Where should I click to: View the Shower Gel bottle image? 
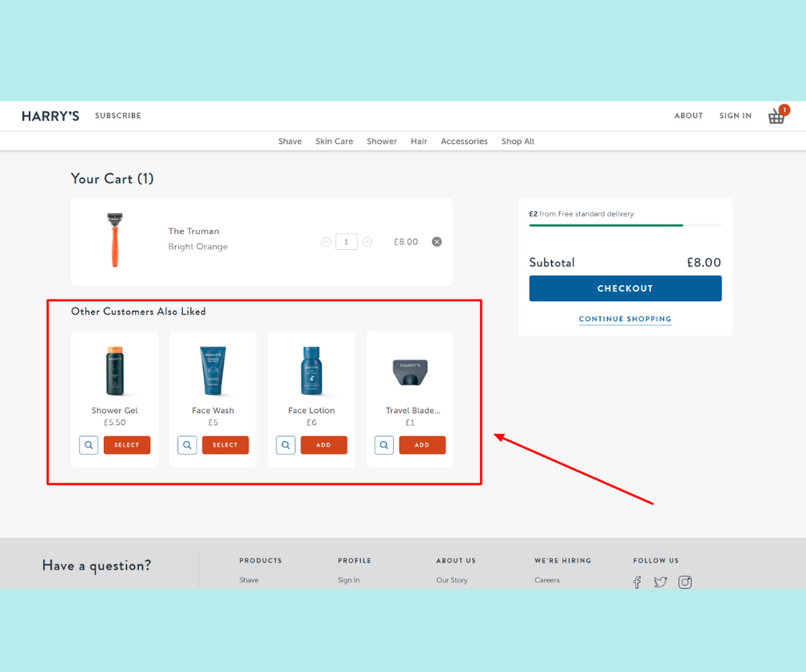114,371
